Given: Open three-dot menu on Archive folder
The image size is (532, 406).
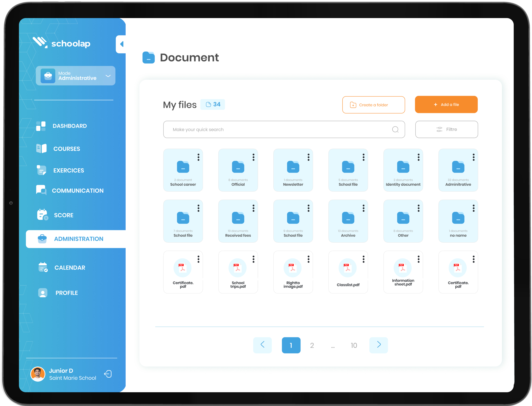Looking at the screenshot, I should tap(363, 208).
